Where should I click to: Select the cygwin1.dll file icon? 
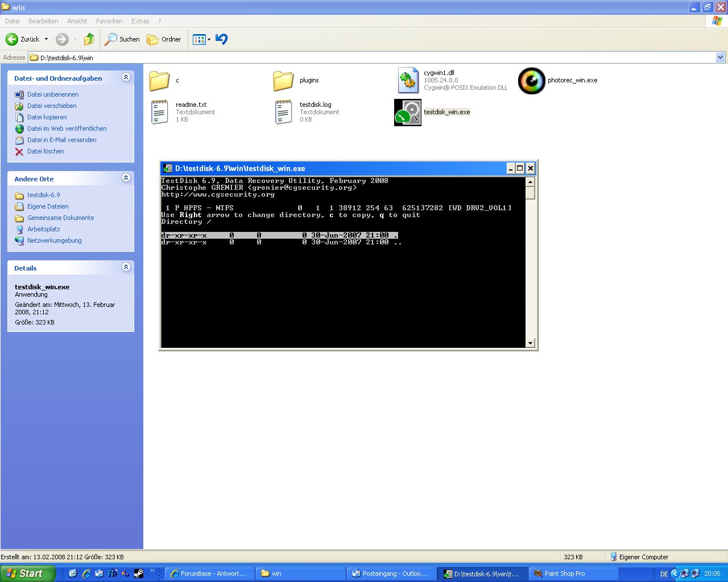[x=408, y=80]
